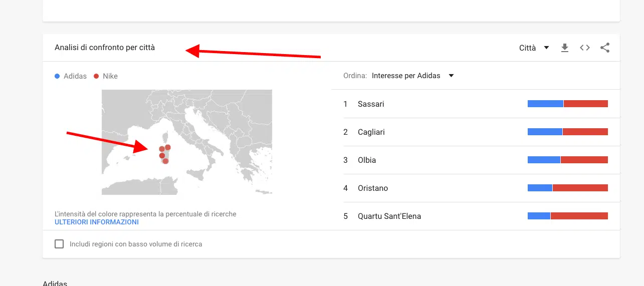Select Oristano in the city ranking
Viewport: 644px width, 286px height.
click(x=373, y=188)
